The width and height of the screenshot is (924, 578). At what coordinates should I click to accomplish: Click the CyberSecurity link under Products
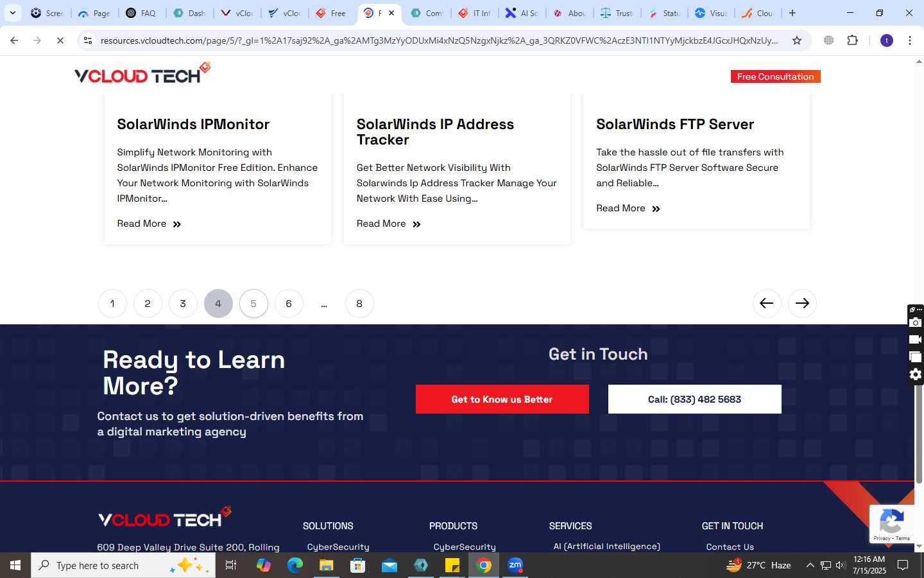click(465, 547)
